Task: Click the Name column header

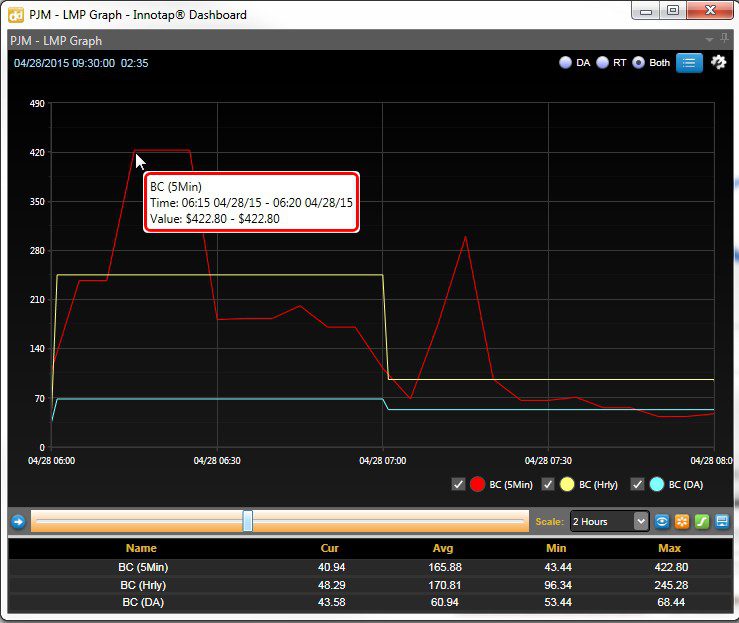Action: tap(141, 548)
